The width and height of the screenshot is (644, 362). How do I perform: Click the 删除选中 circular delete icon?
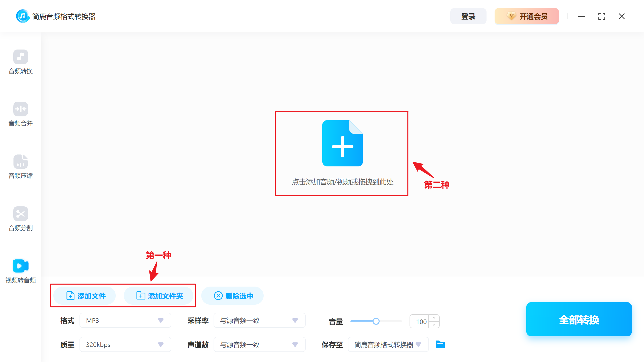218,296
